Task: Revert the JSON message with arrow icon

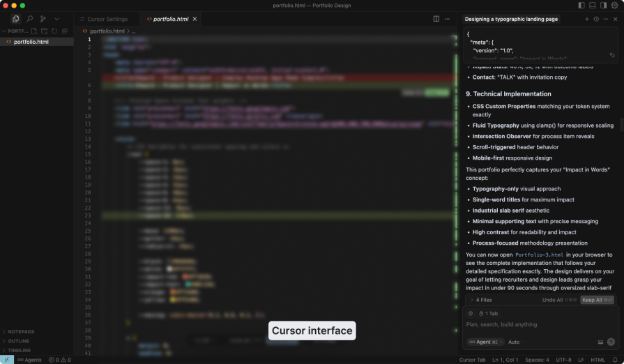Action: click(612, 55)
